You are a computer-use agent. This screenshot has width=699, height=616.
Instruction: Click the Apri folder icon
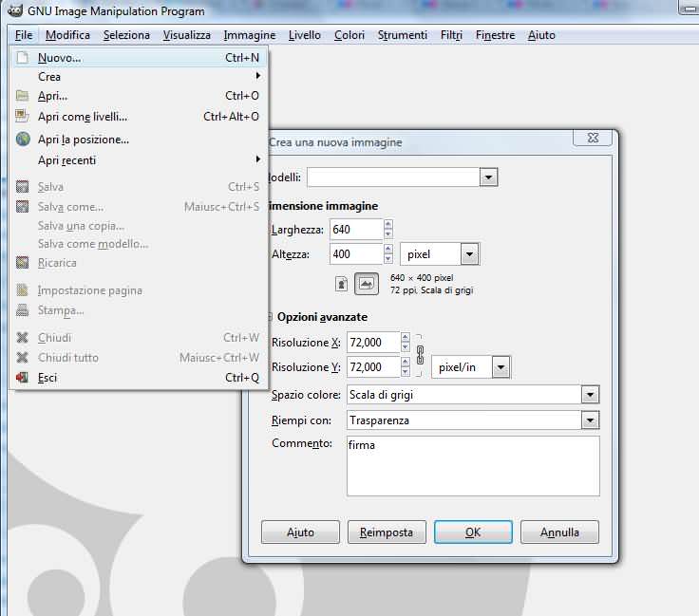tap(22, 95)
